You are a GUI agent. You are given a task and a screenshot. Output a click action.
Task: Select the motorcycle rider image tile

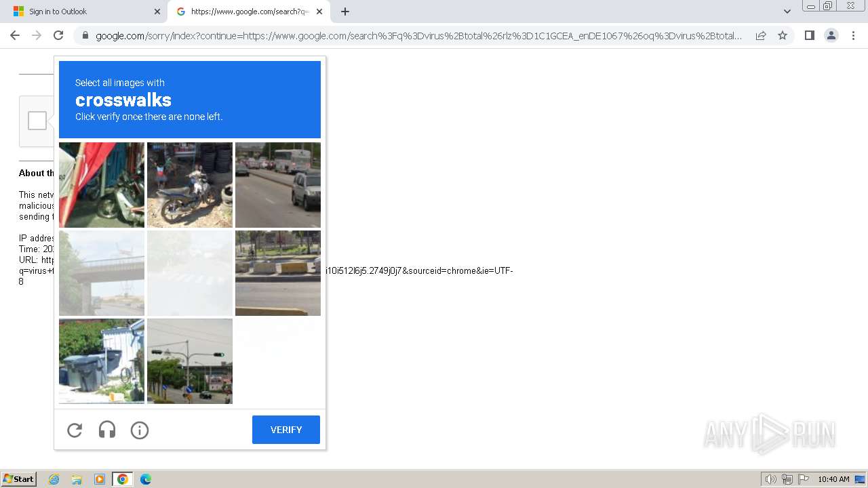click(x=190, y=185)
